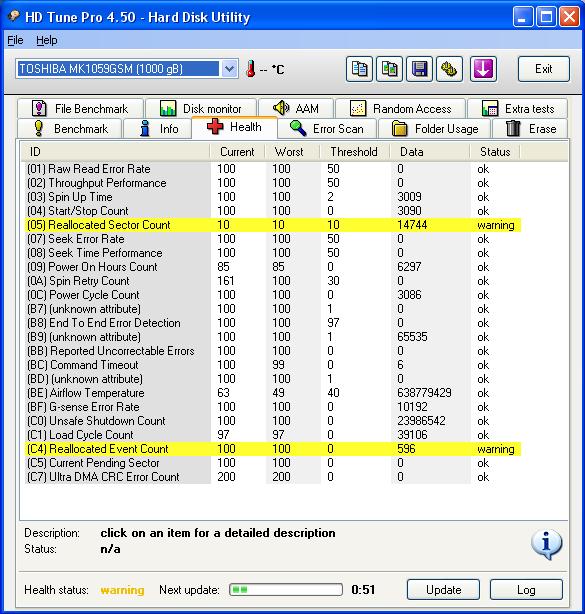The image size is (585, 614).
Task: Click the Threshold column header
Action: click(355, 152)
